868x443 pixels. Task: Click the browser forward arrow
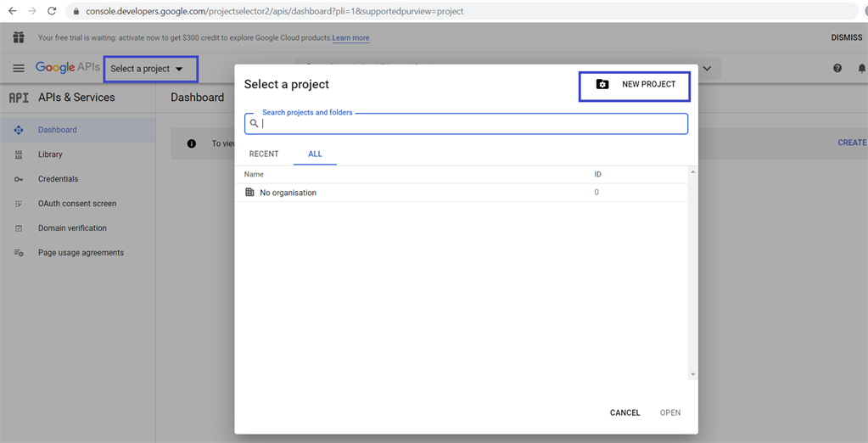[32, 11]
